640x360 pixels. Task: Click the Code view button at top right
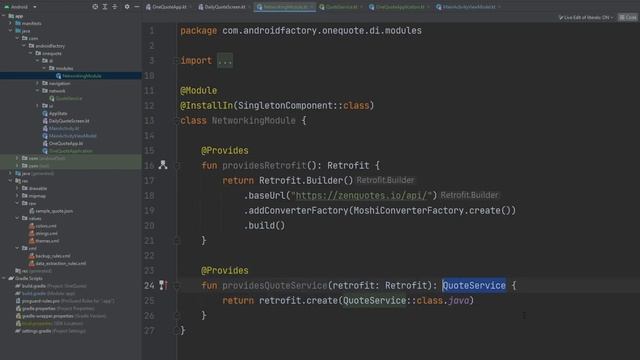[x=628, y=18]
